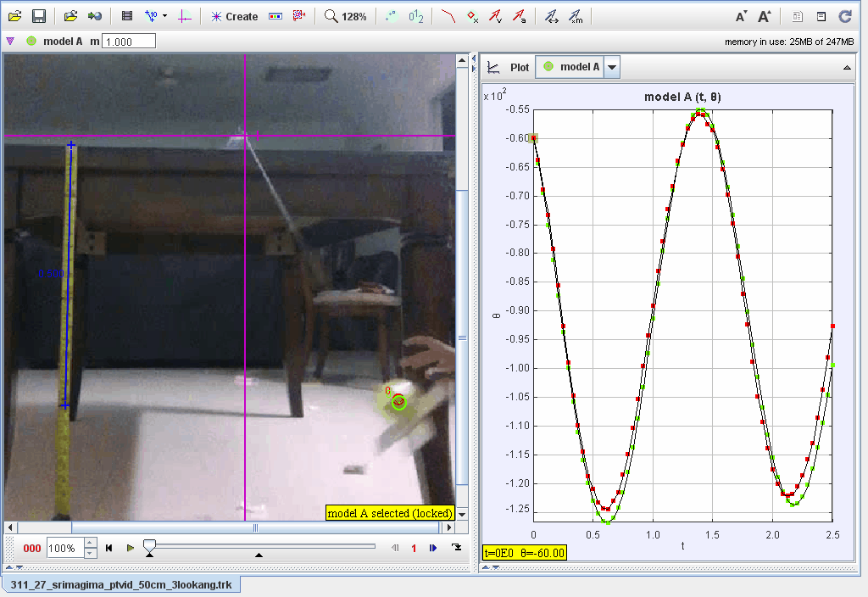Click the θ vertical axis label
868x597 pixels.
point(497,315)
